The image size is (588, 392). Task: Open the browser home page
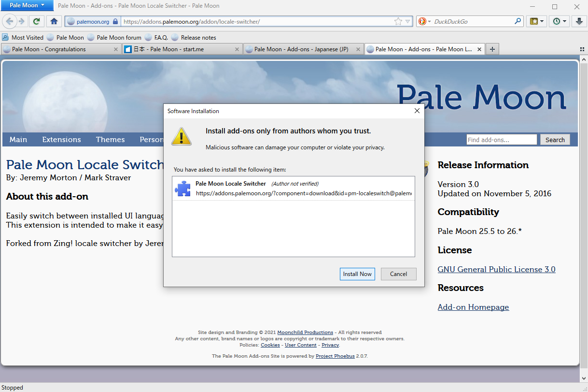coord(54,21)
